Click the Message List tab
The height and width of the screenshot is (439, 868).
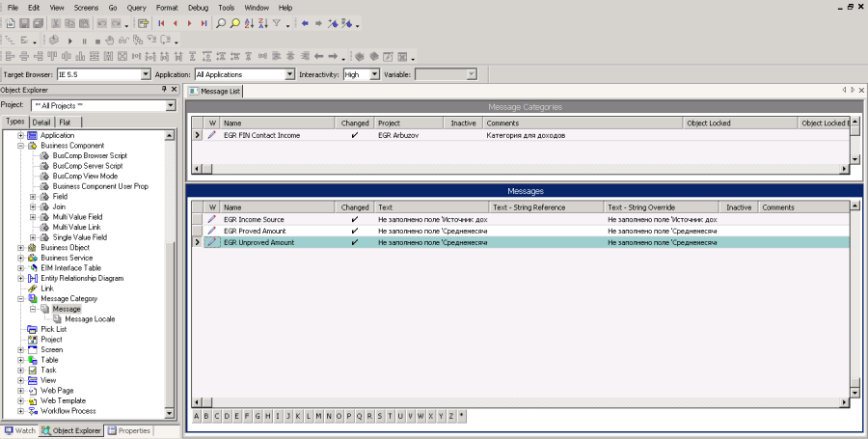(x=214, y=92)
